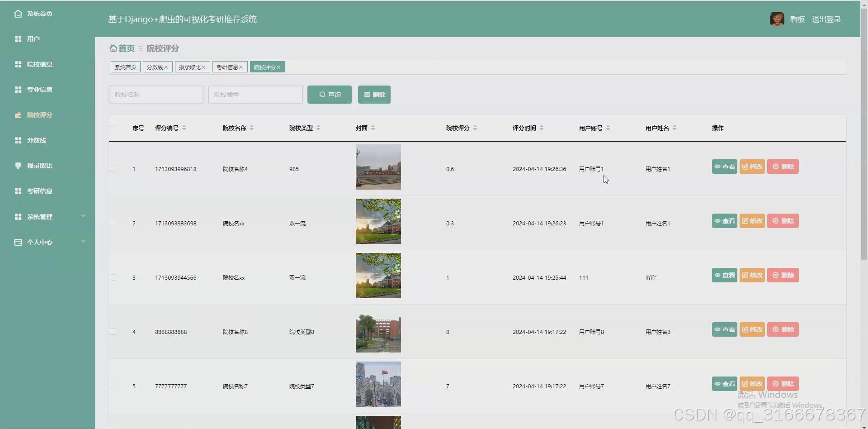This screenshot has width=868, height=429.
Task: Go to 首页 via breadcrumb
Action: point(123,48)
